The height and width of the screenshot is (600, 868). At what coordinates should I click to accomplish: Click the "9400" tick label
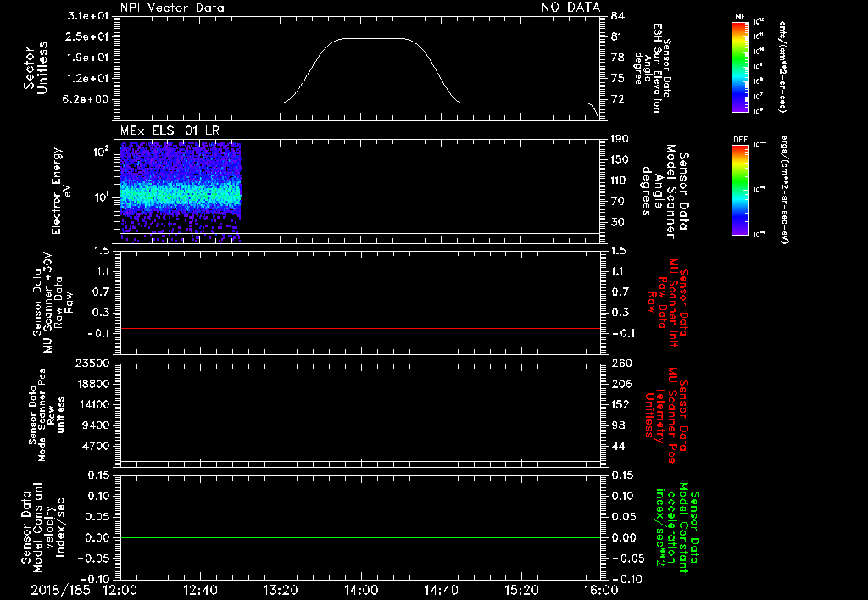pyautogui.click(x=95, y=425)
